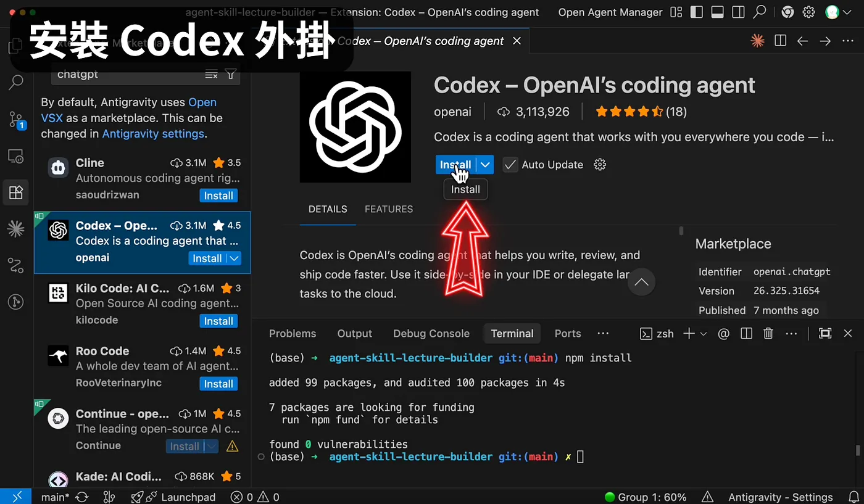
Task: Toggle the primary side bar visibility
Action: tap(697, 12)
